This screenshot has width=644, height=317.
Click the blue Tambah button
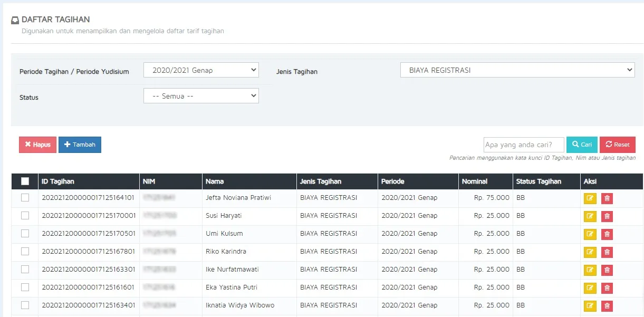tap(80, 145)
